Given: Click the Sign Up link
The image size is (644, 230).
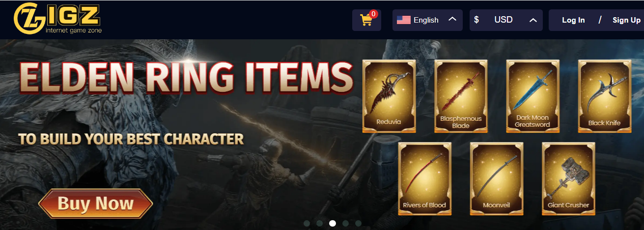Looking at the screenshot, I should pos(626,20).
